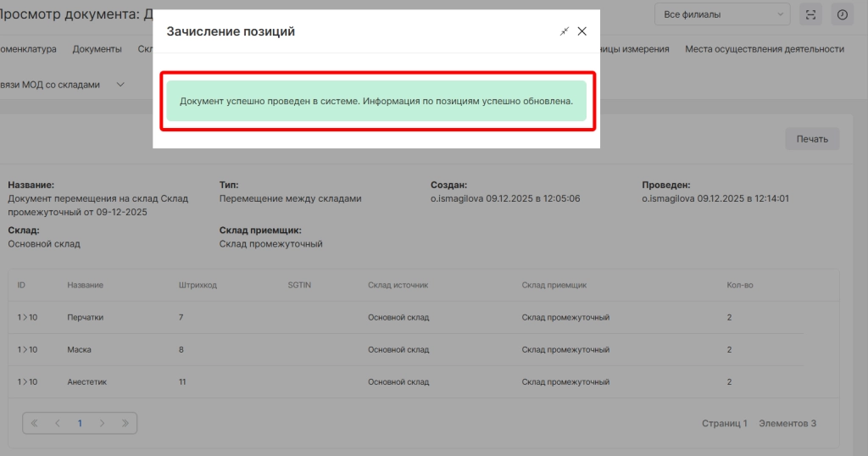868x456 pixels.
Task: Select page 1 in pagination
Action: click(80, 423)
